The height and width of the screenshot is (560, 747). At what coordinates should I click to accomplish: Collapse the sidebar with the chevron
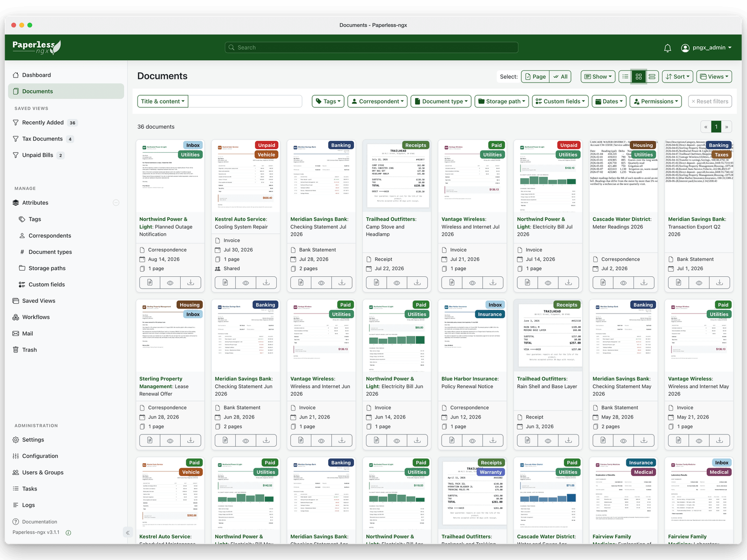coord(127,532)
